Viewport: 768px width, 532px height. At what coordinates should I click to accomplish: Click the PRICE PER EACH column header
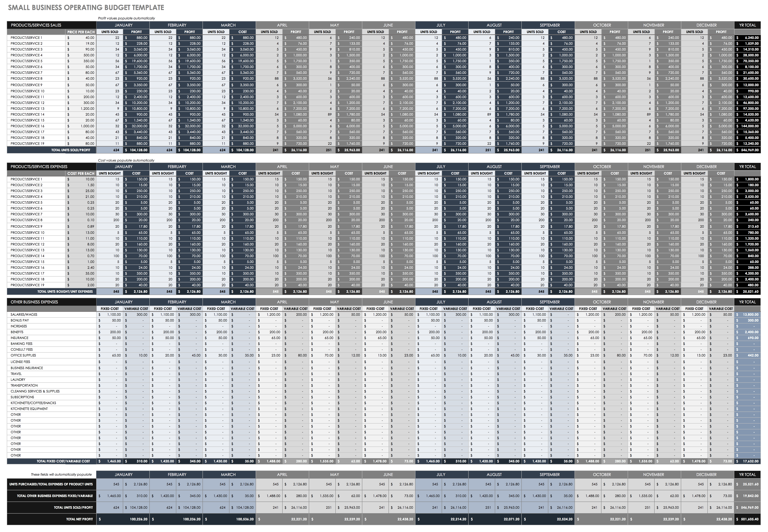pos(81,32)
